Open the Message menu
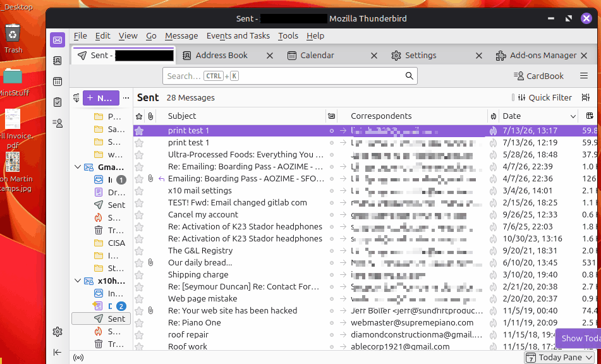The height and width of the screenshot is (364, 601). coord(181,35)
